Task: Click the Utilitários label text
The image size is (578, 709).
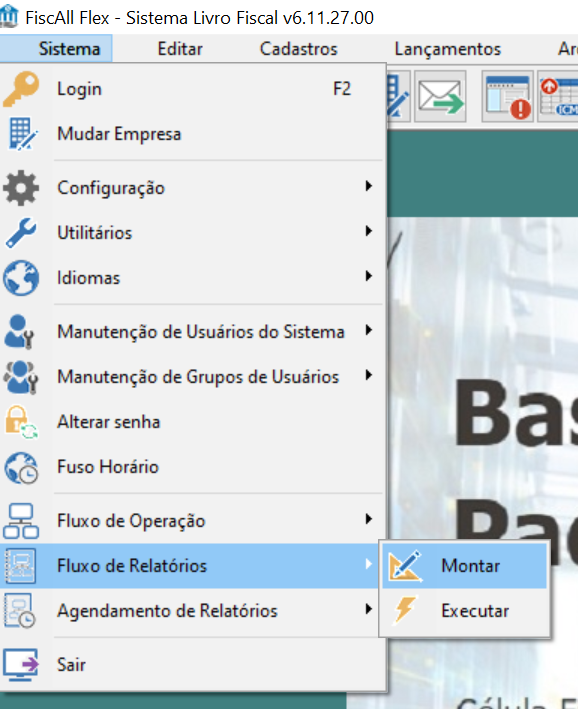Action: click(x=95, y=233)
